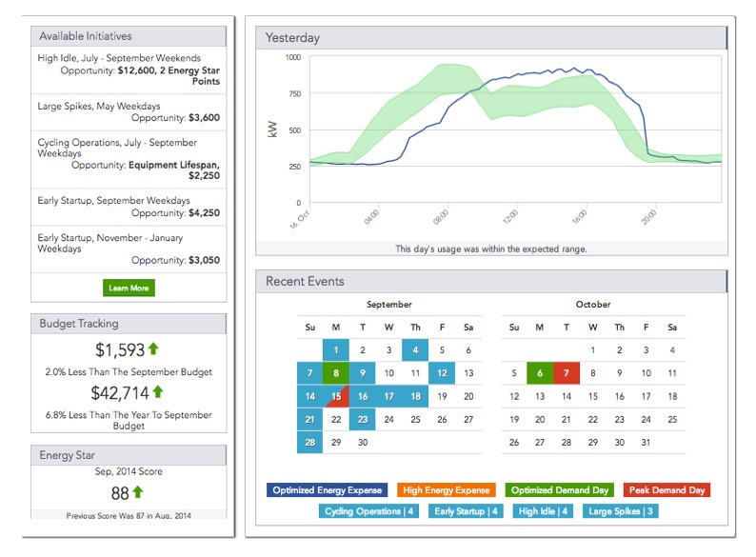This screenshot has height=557, width=756.
Task: Select October 7 peak demand day
Action: pos(567,374)
